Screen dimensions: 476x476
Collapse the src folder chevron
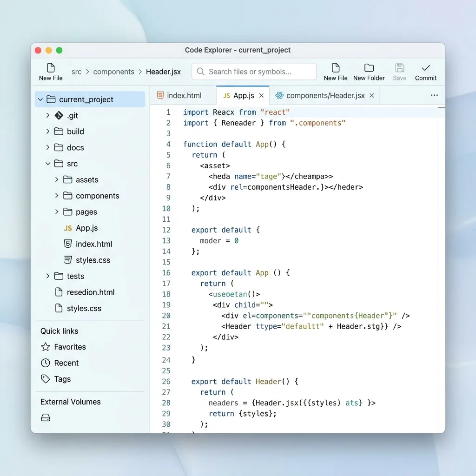pos(48,164)
